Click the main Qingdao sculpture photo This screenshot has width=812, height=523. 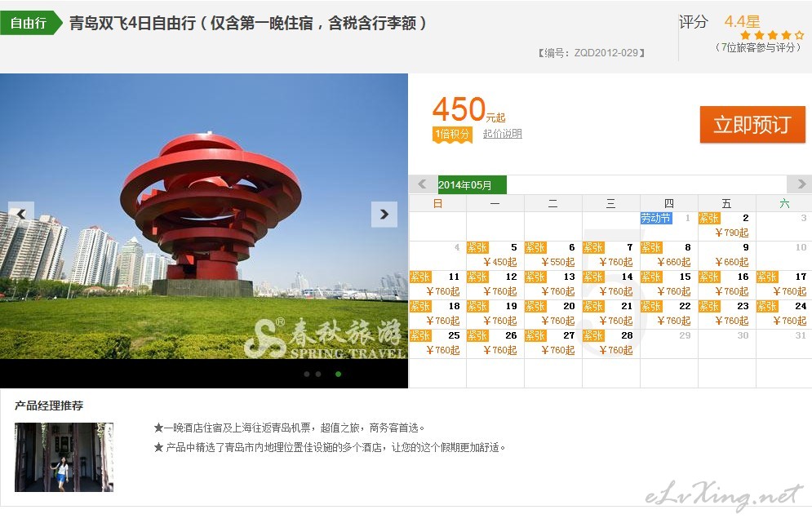[x=204, y=216]
